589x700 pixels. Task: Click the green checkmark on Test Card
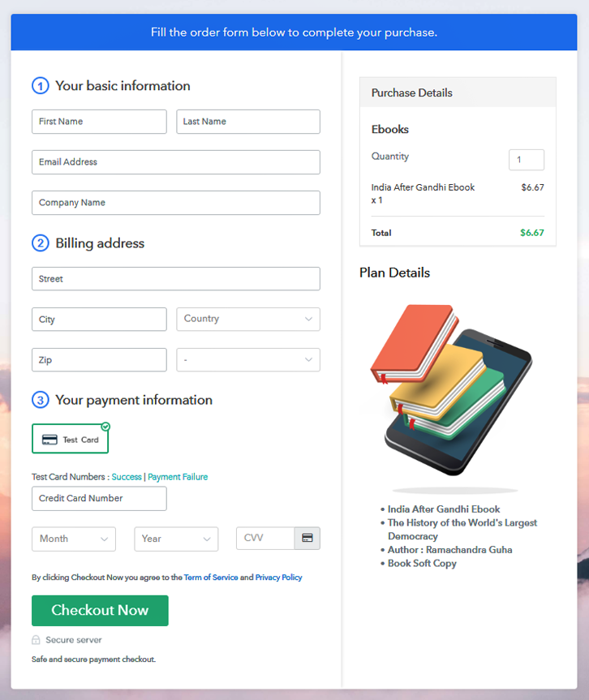click(x=105, y=426)
